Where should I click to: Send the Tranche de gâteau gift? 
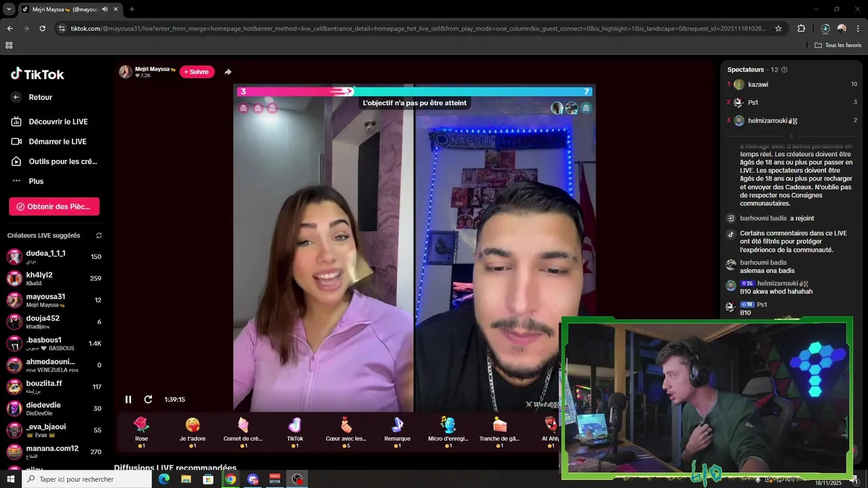500,432
